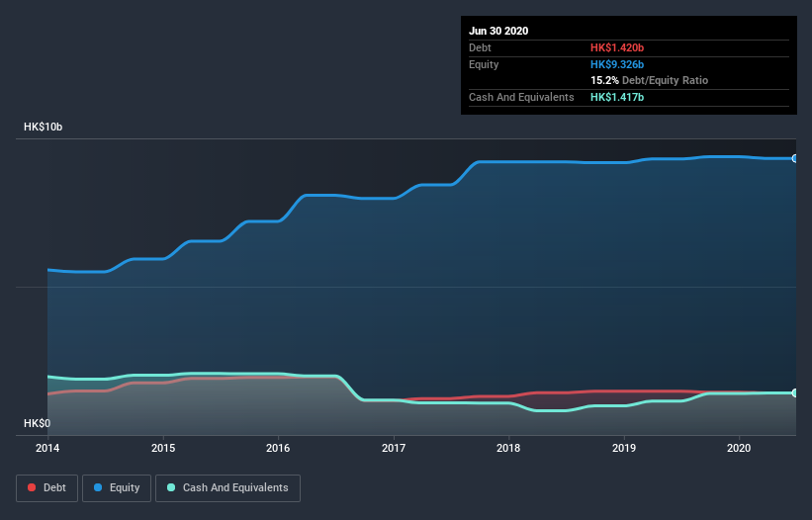The width and height of the screenshot is (812, 520).
Task: Click the 2016 x-axis label
Action: 278,448
